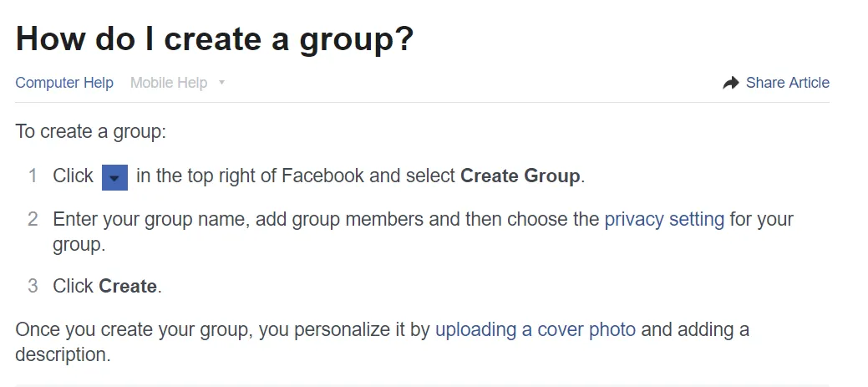Click the "How do I create a group?" heading
This screenshot has width=868, height=387.
215,39
